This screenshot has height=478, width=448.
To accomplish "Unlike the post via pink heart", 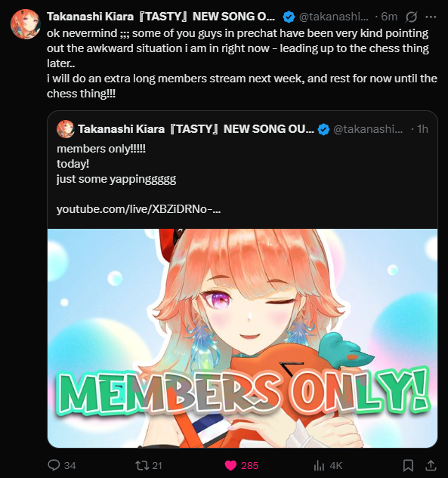I will [230, 465].
